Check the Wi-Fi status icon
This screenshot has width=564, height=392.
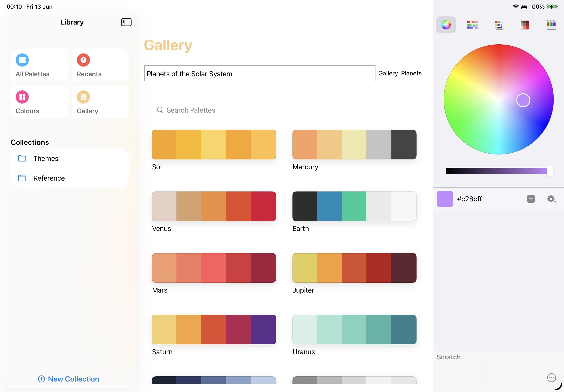(516, 7)
